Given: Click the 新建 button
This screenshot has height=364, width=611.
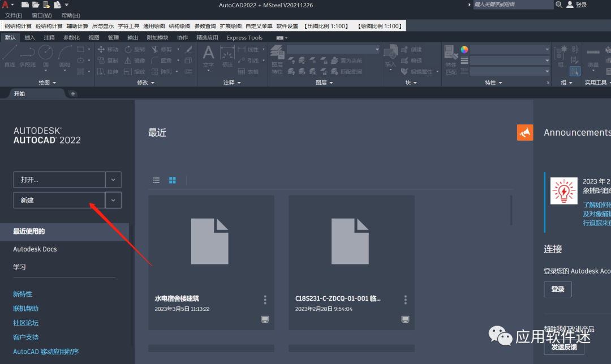Looking at the screenshot, I should tap(59, 200).
